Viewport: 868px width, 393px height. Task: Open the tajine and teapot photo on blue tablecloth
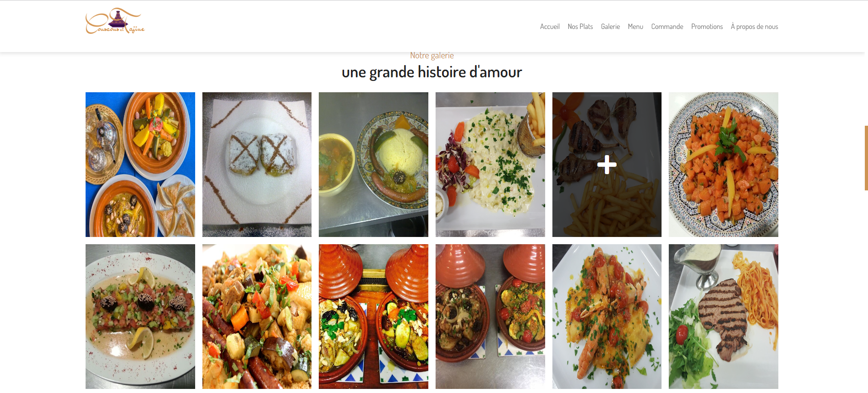coord(140,165)
